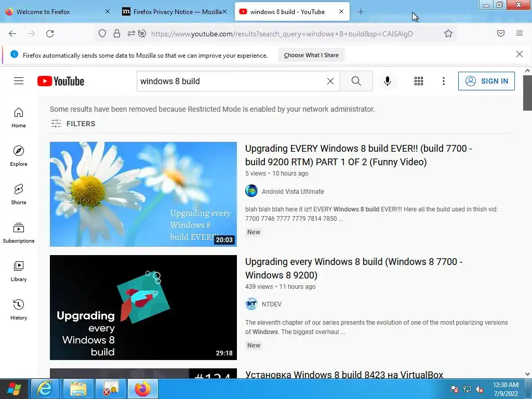Open Explore in YouTube sidebar

pos(19,156)
